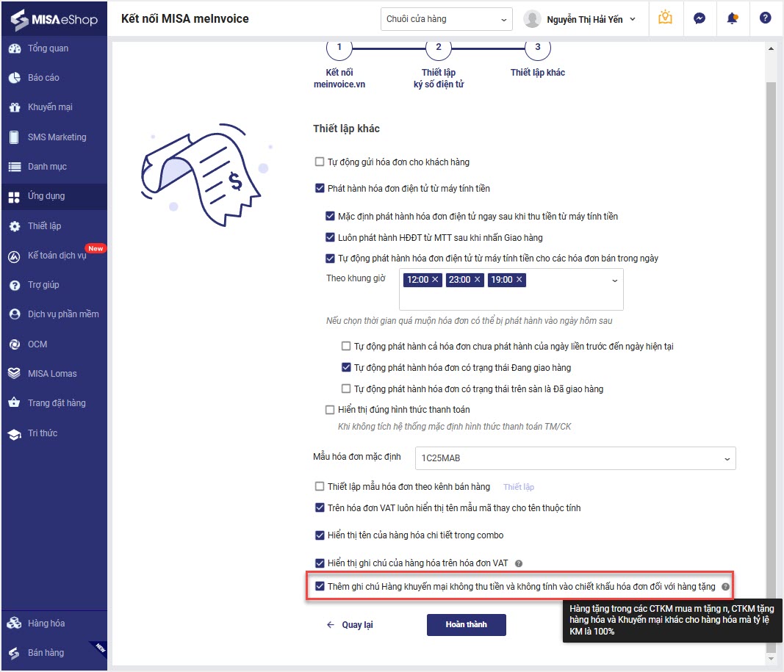Go to step 2 Thiết lập ký số điện tử
This screenshot has height=672, width=784.
point(439,48)
